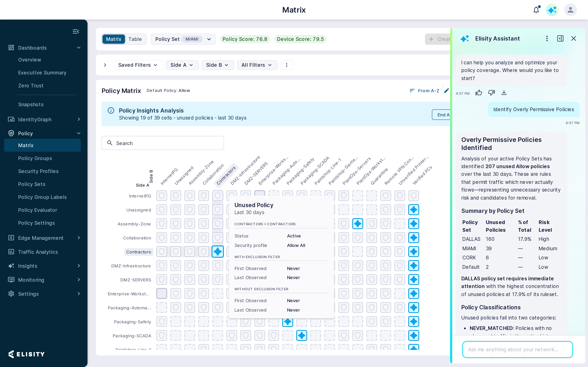Dock the assistant panel sideways

point(560,38)
